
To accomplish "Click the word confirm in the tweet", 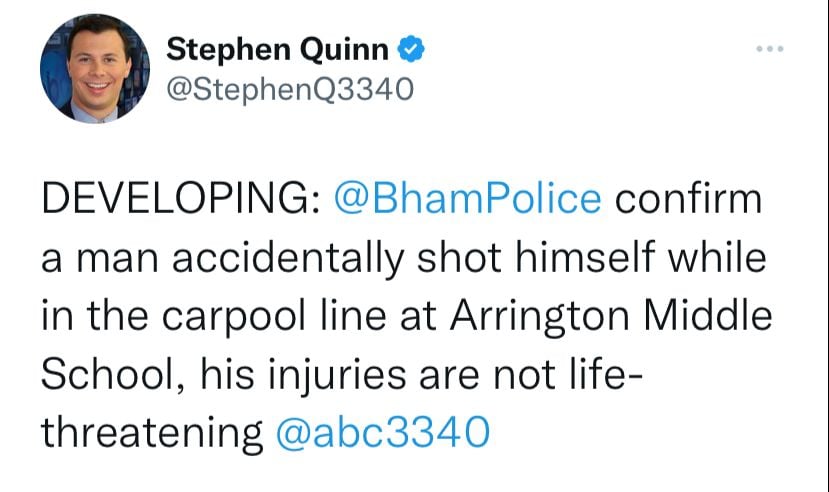I will [688, 199].
